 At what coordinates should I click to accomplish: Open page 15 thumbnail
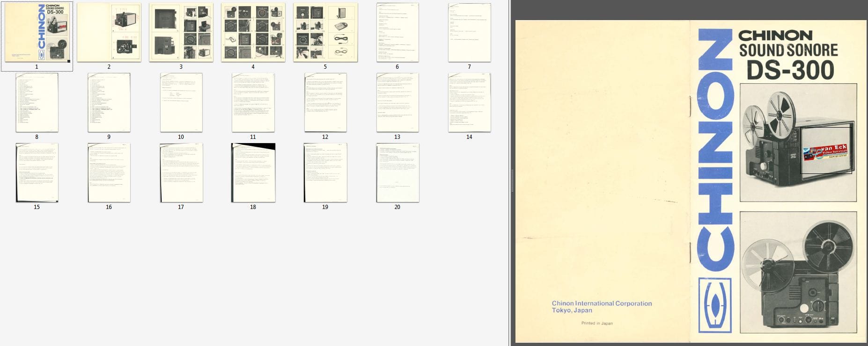pyautogui.click(x=37, y=173)
